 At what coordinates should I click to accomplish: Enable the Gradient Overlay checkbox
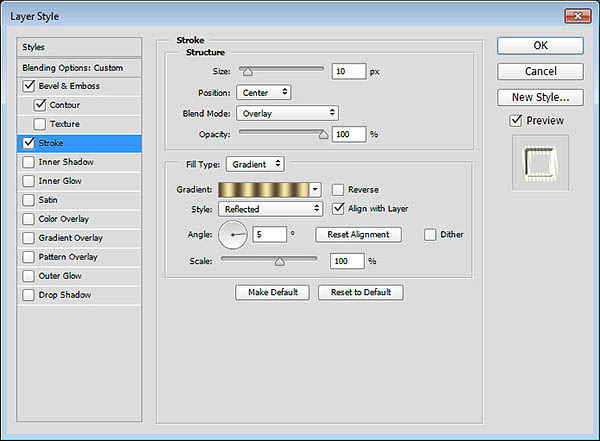click(29, 238)
